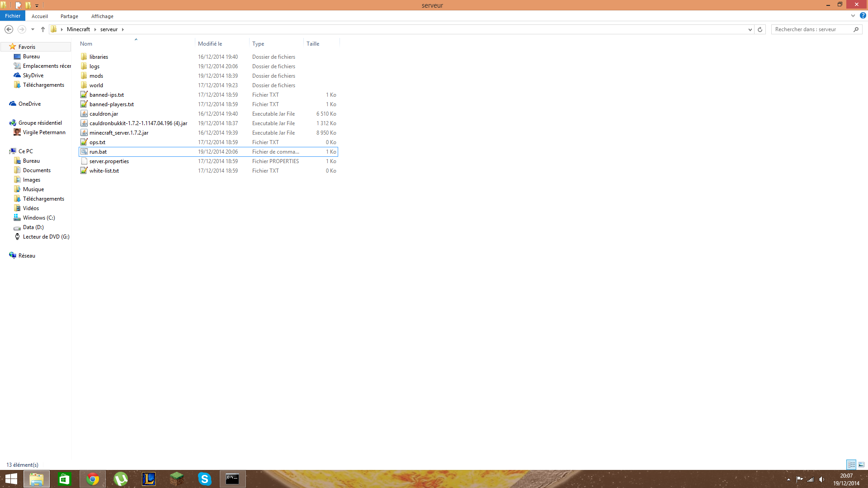
Task: Open recent locations dropdown arrow
Action: pos(33,29)
